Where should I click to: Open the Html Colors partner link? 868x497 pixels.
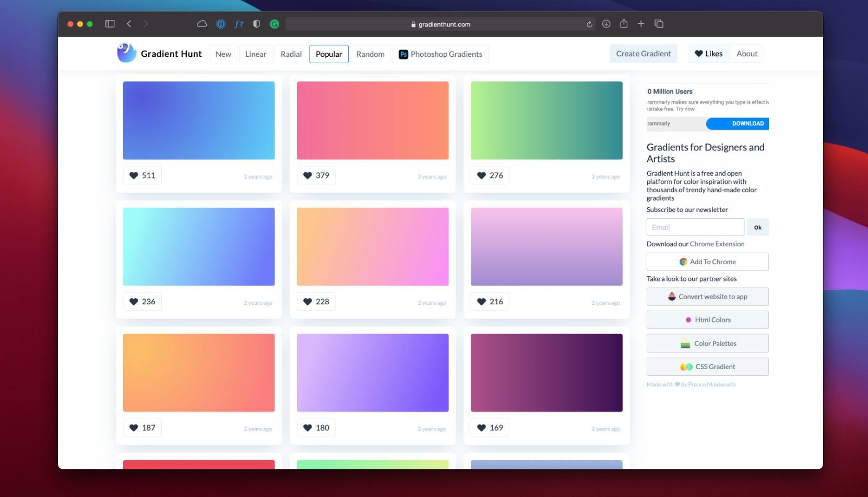pos(708,320)
